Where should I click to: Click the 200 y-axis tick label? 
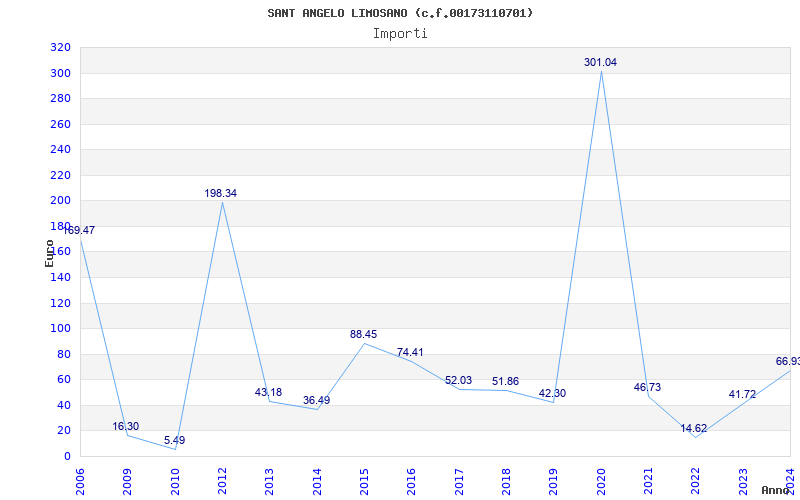[60, 201]
